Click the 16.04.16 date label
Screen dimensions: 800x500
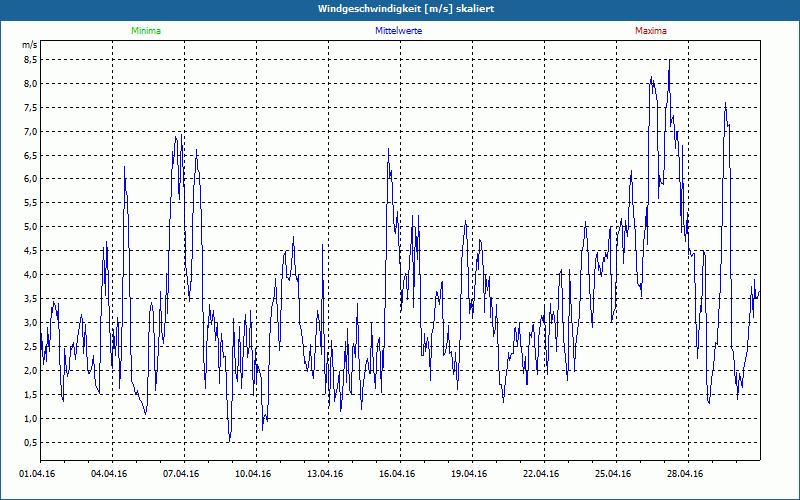pos(397,474)
